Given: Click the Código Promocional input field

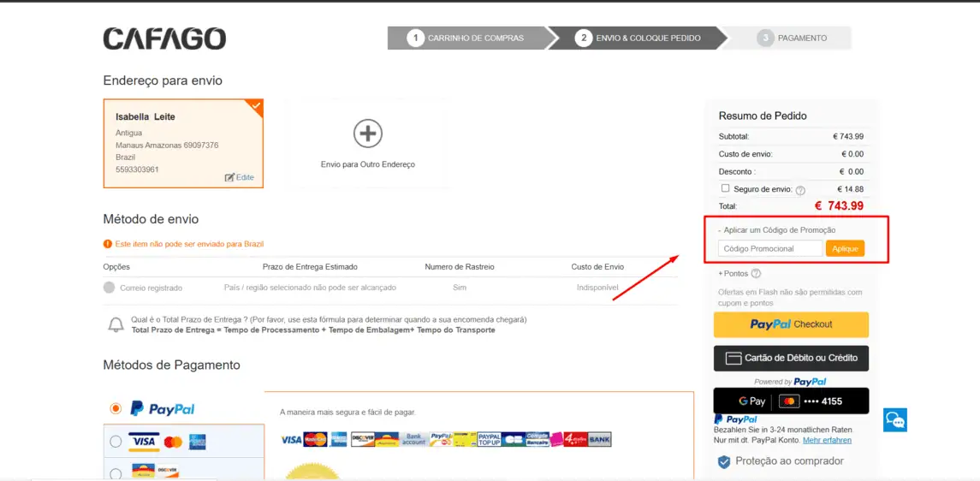Looking at the screenshot, I should pyautogui.click(x=770, y=248).
